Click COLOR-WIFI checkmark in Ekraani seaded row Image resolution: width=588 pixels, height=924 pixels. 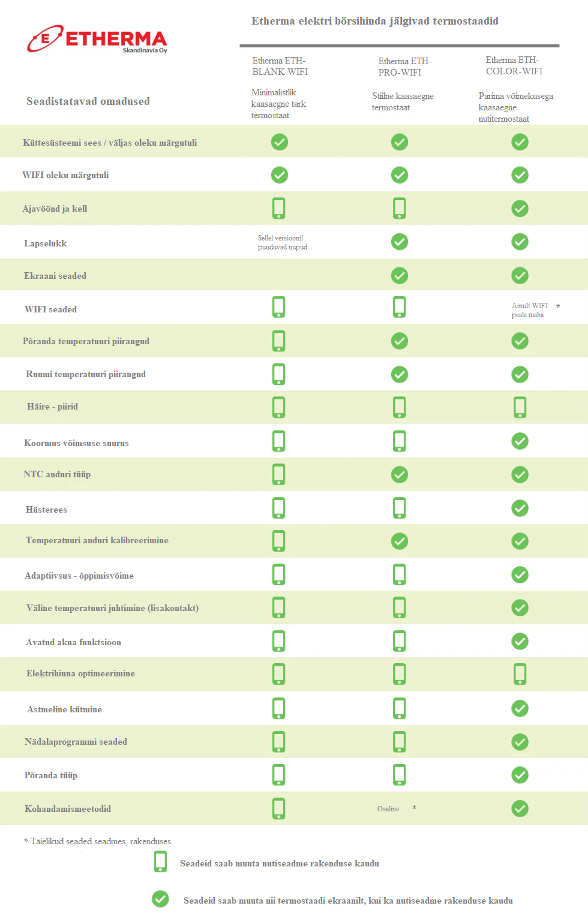(520, 276)
